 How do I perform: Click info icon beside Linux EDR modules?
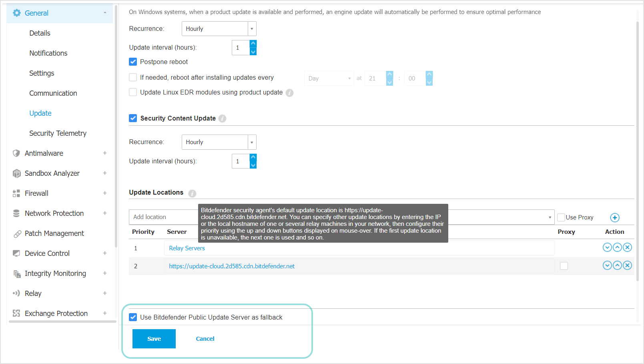point(289,93)
